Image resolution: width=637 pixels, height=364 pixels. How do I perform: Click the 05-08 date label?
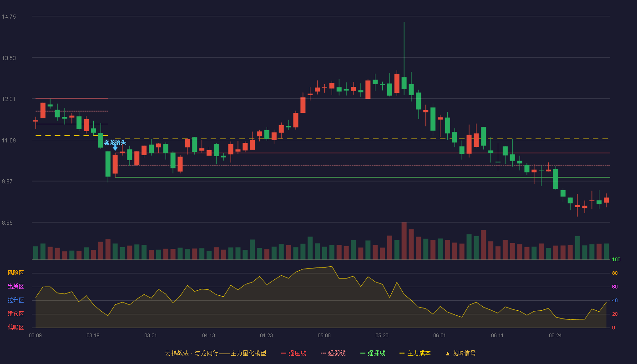[324, 335]
